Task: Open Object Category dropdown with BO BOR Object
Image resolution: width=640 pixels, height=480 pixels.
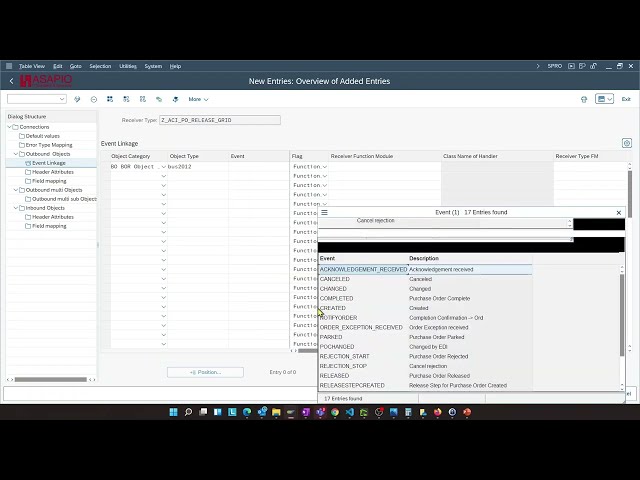Action: [x=164, y=167]
